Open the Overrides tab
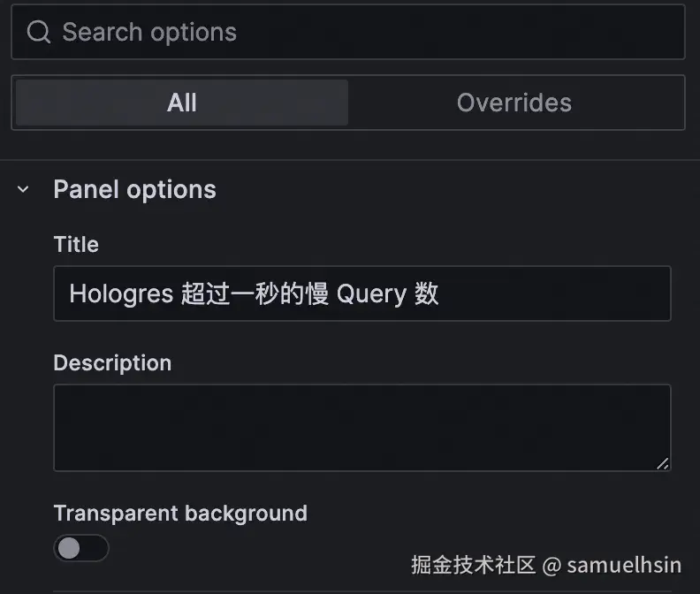The image size is (700, 594). [x=514, y=103]
